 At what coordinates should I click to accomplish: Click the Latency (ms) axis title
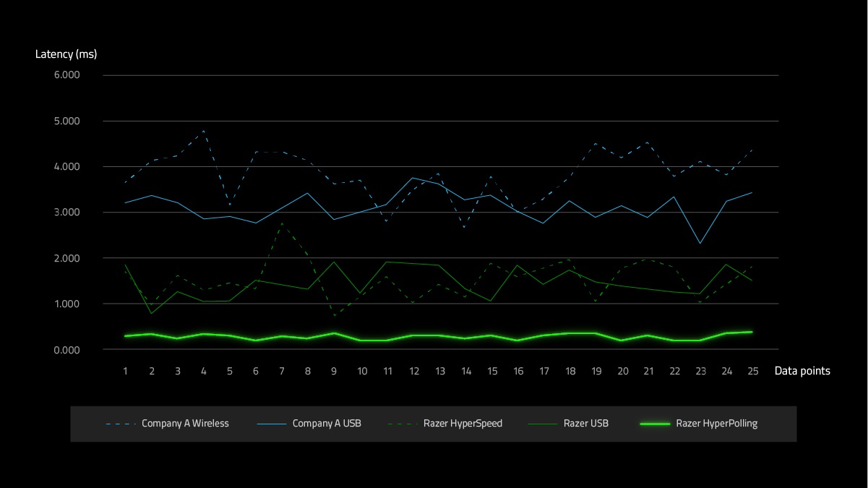[x=66, y=54]
